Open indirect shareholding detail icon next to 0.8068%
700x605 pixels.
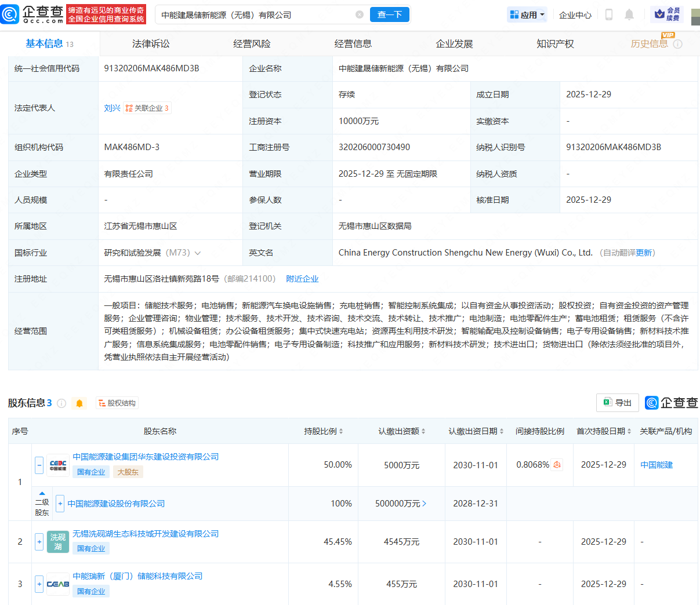[x=556, y=464]
